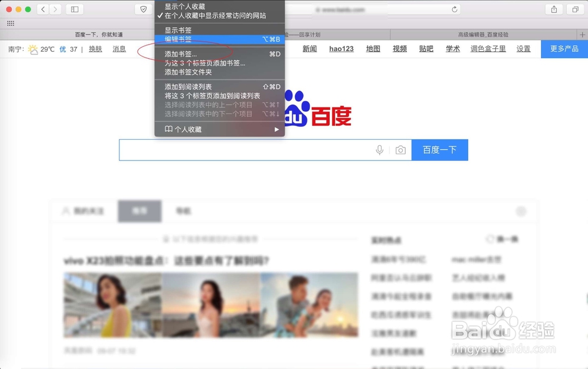Open the favorites grid icon

pyautogui.click(x=11, y=24)
